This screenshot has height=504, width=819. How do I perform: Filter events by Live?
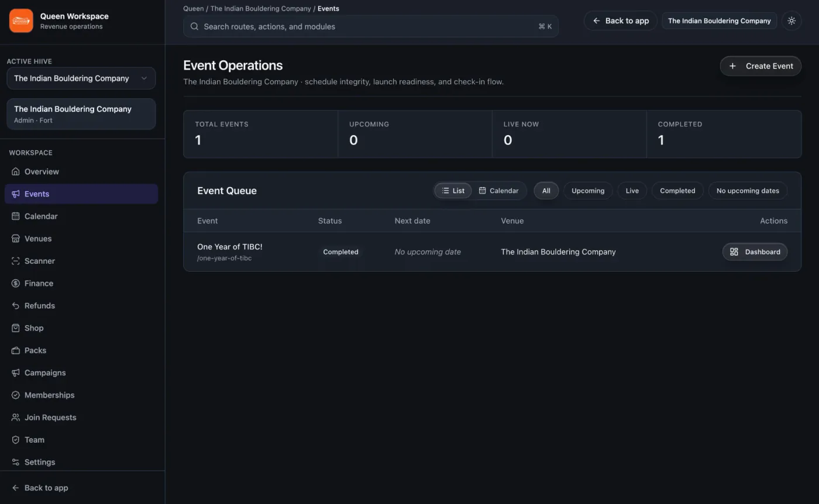pos(632,191)
